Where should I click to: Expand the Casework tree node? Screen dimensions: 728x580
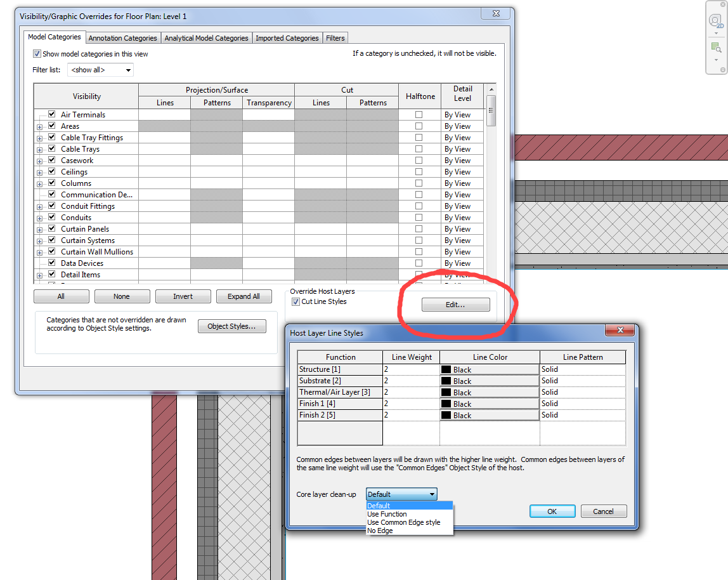[x=39, y=161]
